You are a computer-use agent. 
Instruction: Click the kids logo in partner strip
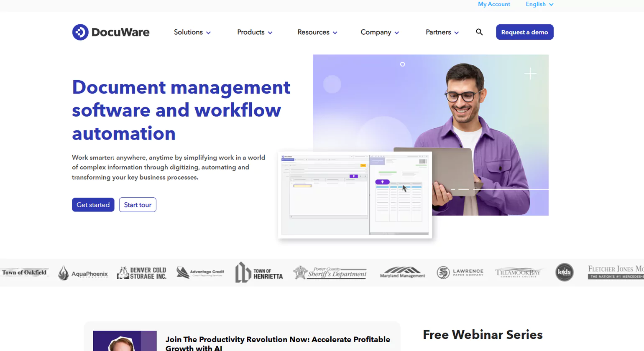564,272
